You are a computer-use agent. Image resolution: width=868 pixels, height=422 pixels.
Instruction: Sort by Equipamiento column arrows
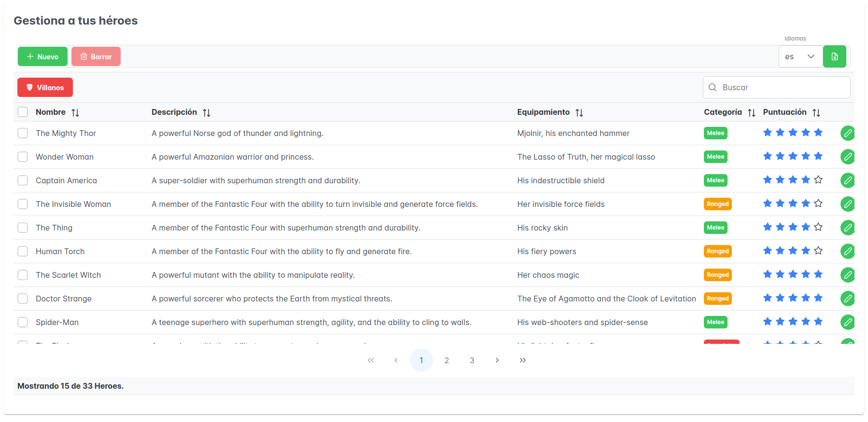pyautogui.click(x=579, y=112)
